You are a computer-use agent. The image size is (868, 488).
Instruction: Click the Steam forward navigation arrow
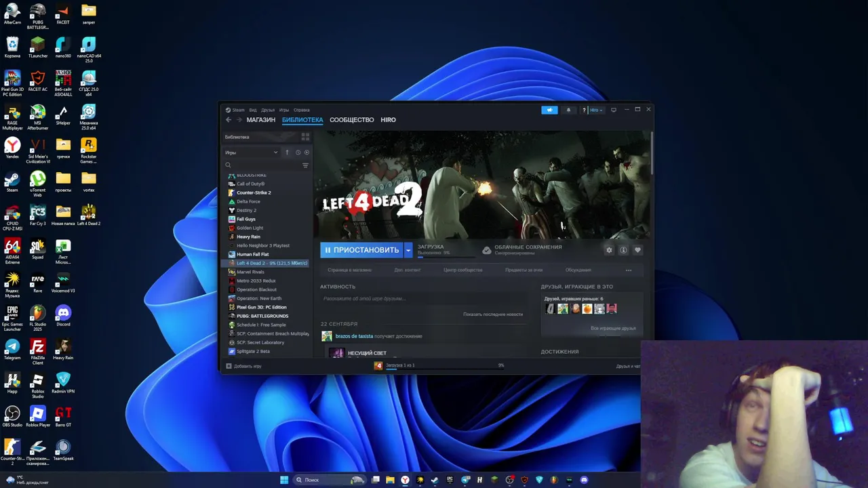pos(239,120)
